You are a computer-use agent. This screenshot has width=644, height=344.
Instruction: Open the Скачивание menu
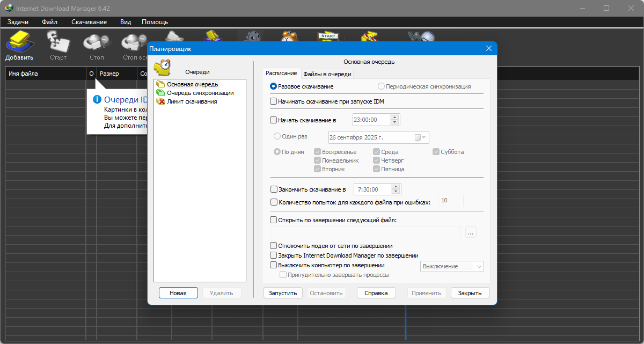[89, 22]
